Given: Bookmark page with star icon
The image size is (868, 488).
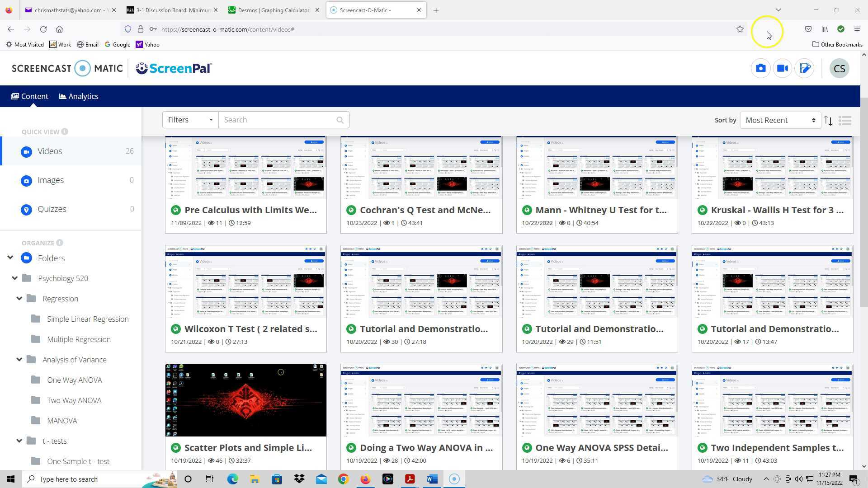Looking at the screenshot, I should tap(740, 29).
